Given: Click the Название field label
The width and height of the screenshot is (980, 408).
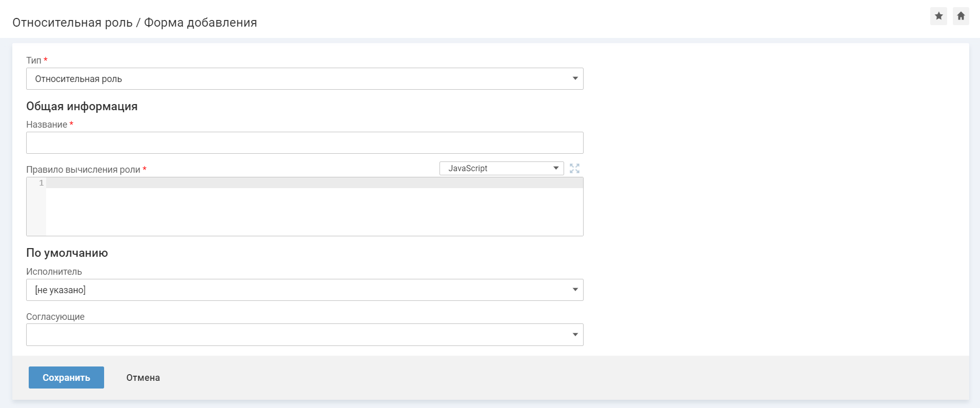Looking at the screenshot, I should click(47, 125).
